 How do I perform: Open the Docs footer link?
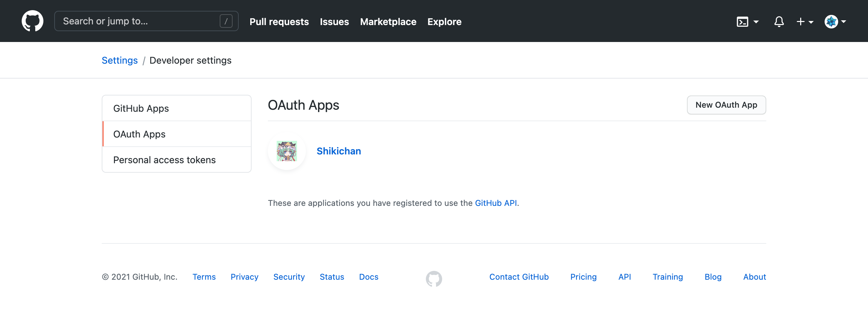[x=369, y=277]
